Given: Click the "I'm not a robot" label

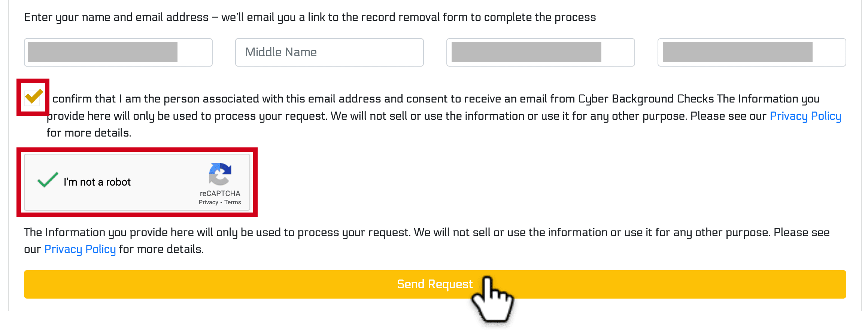Looking at the screenshot, I should (x=97, y=182).
